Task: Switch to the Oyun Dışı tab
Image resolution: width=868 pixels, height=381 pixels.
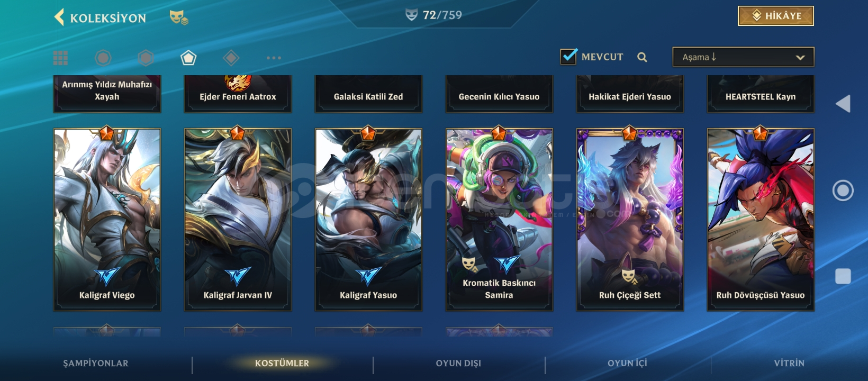Action: coord(458,364)
